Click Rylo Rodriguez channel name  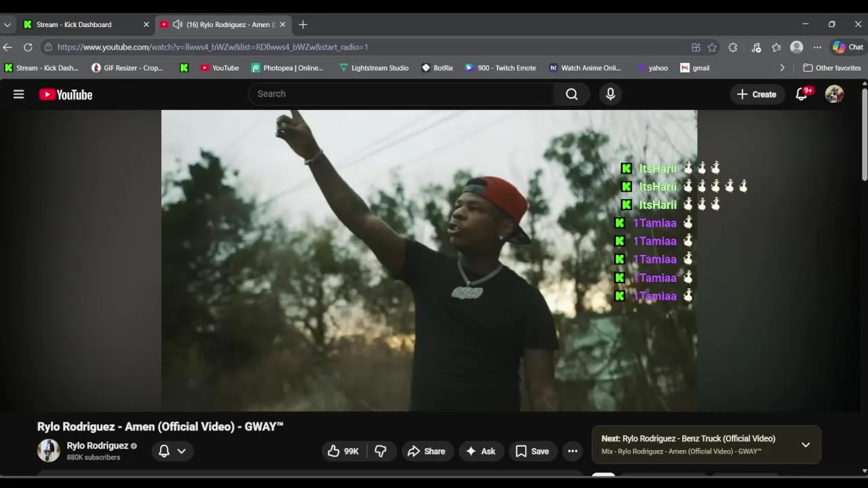(97, 446)
